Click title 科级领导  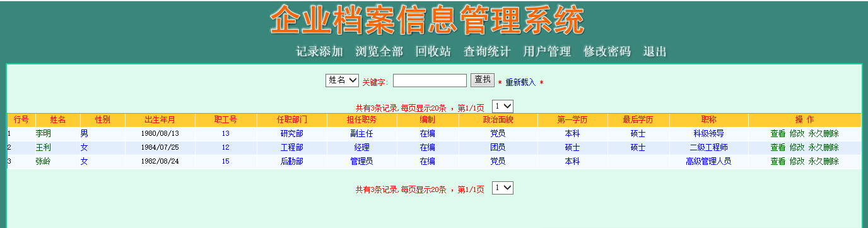[708, 133]
